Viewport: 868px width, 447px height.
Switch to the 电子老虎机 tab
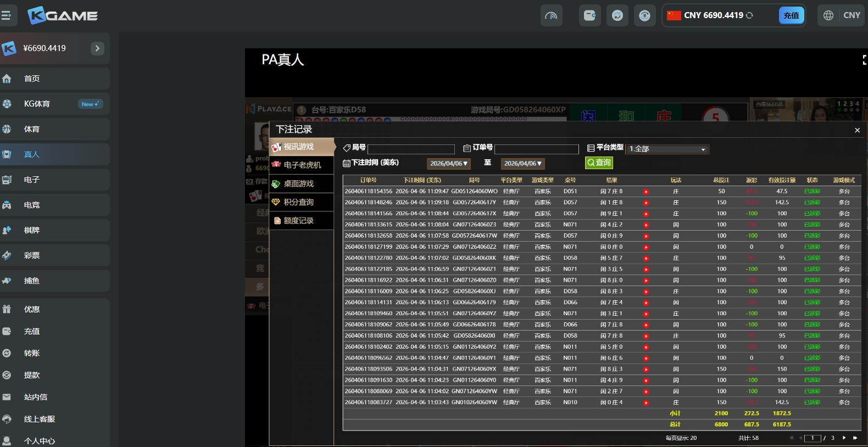coord(302,165)
